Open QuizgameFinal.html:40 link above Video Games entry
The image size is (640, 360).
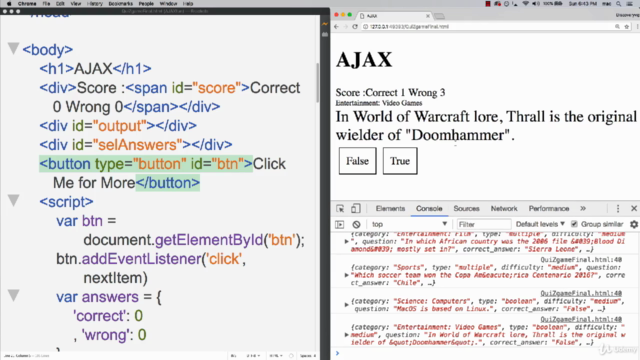581,319
